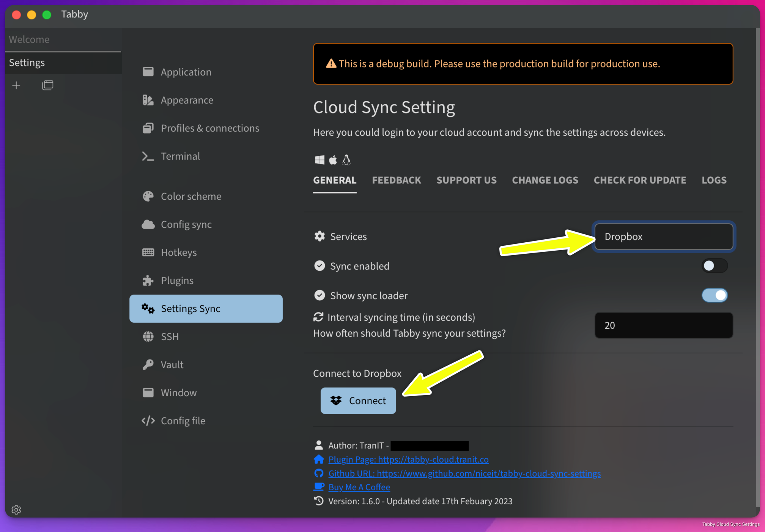Click the Hotkeys keyboard icon

point(148,252)
